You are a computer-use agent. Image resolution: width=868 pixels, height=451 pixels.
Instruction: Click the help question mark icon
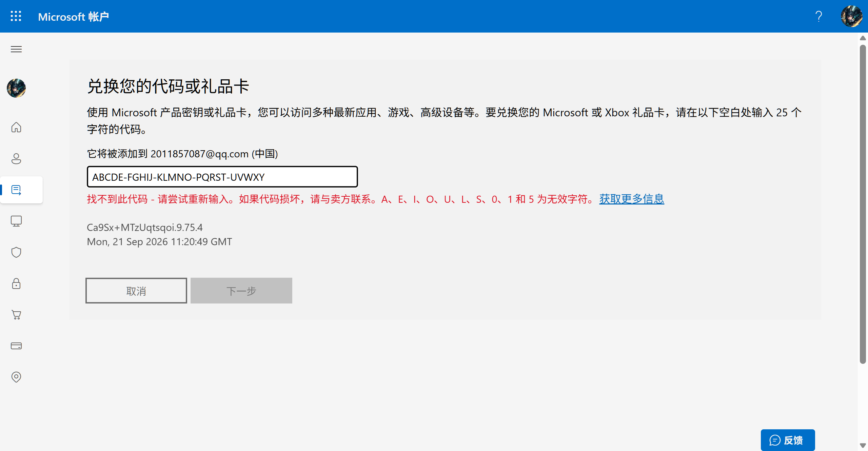click(819, 16)
